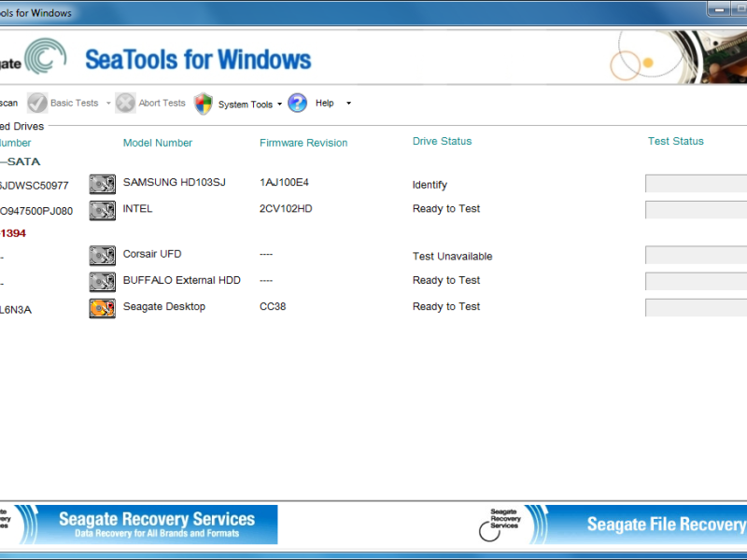Click the SAMSUNG drive test progress bar

pos(696,183)
